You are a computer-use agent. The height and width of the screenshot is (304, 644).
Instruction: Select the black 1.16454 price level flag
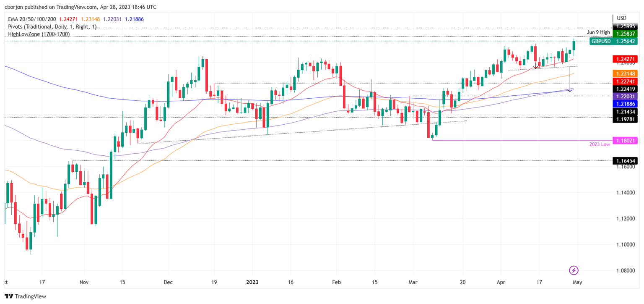tap(625, 161)
